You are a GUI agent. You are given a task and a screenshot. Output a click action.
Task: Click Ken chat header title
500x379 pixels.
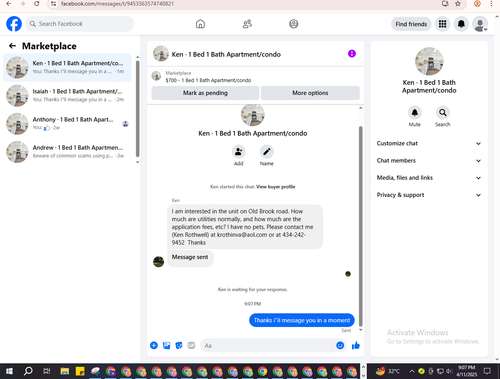tap(226, 54)
